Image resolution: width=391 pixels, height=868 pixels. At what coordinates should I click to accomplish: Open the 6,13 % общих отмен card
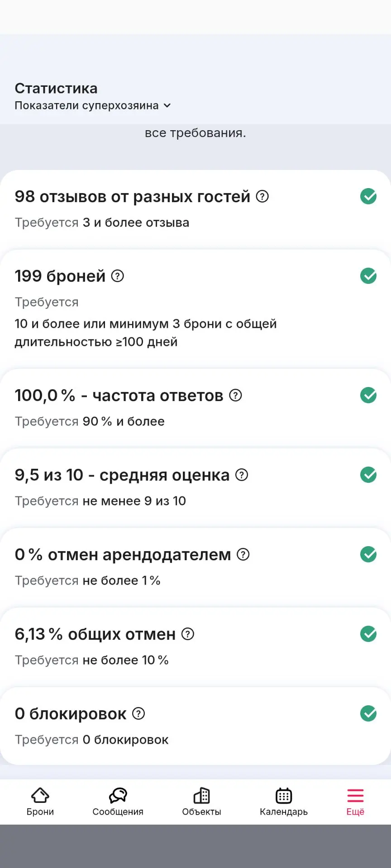tap(195, 646)
